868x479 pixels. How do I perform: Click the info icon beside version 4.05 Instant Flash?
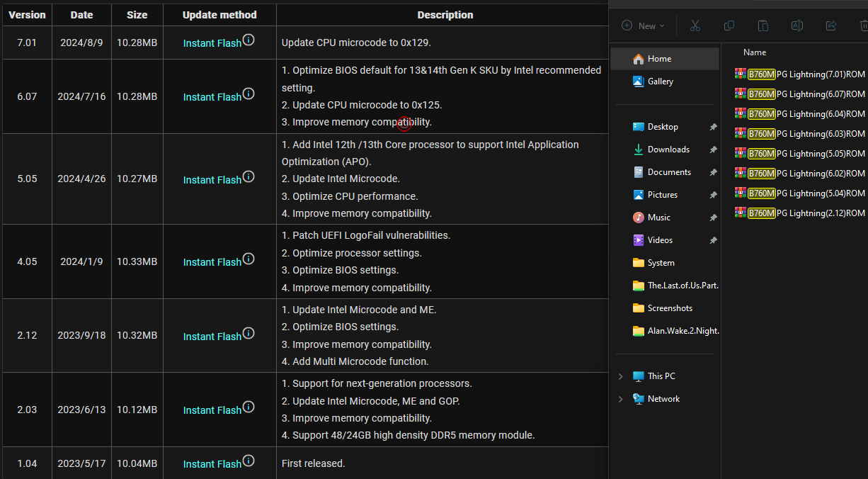point(249,259)
